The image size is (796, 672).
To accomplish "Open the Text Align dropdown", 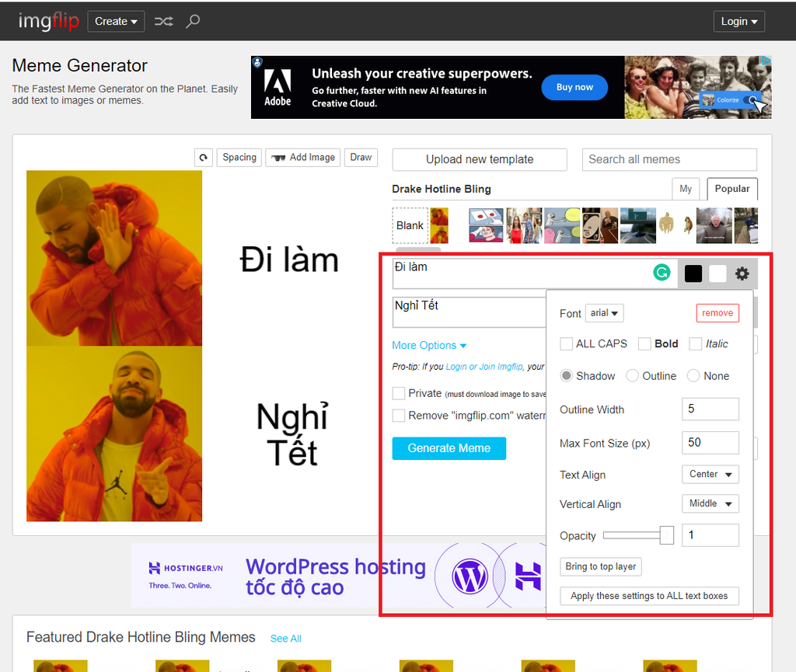I will [710, 474].
